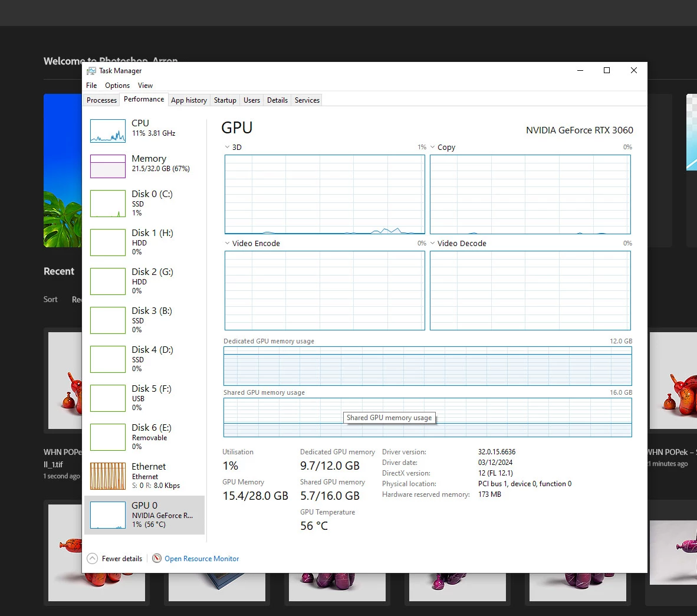697x616 pixels.
Task: Switch to the Users tab
Action: coord(252,100)
